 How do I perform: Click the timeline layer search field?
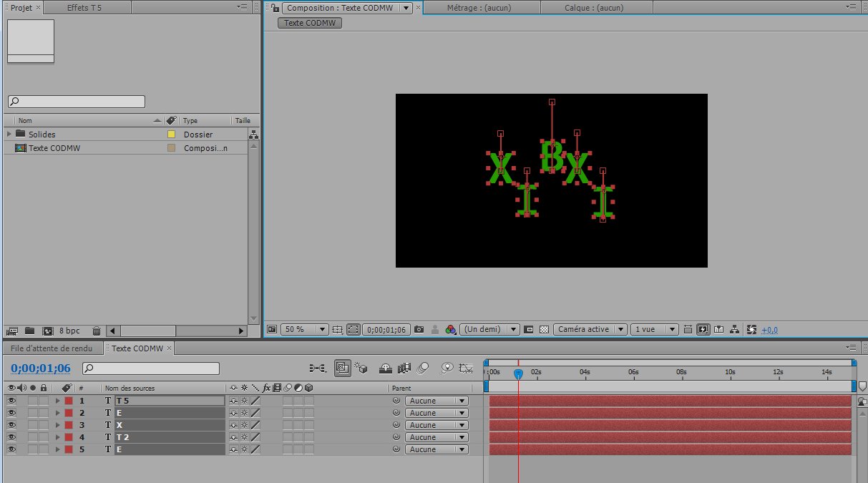tap(151, 369)
